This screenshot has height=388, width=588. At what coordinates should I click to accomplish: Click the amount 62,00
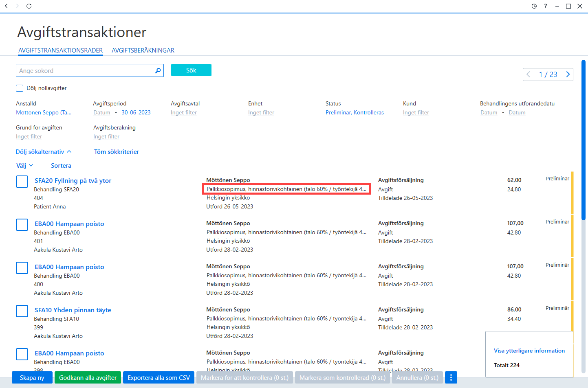pos(514,180)
